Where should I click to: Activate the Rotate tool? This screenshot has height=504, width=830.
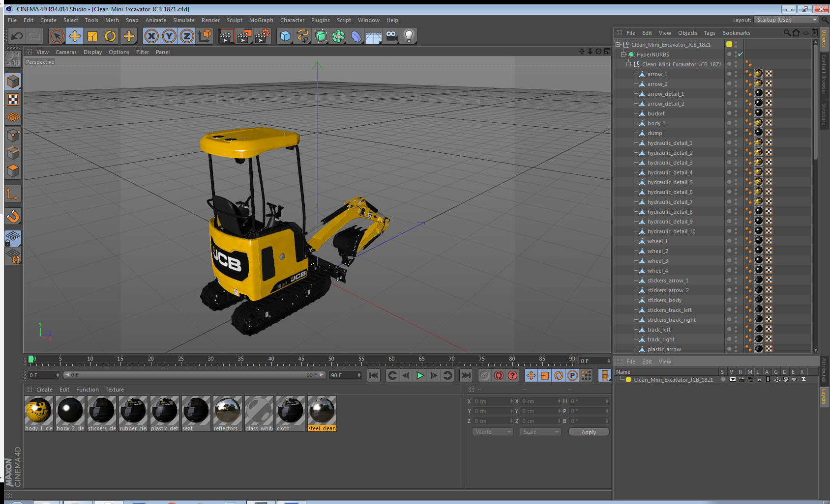[110, 36]
